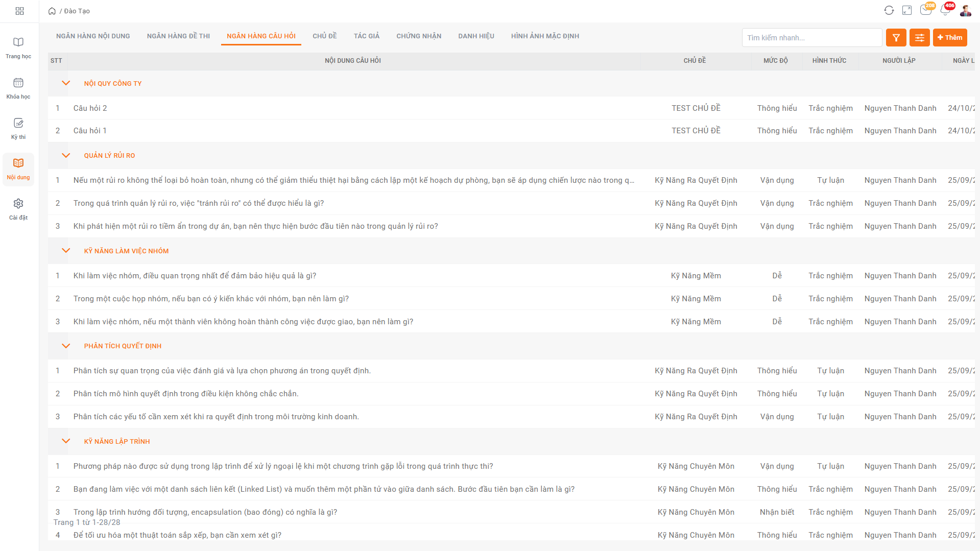Open the mail inbox with 208 badge

pyautogui.click(x=926, y=10)
